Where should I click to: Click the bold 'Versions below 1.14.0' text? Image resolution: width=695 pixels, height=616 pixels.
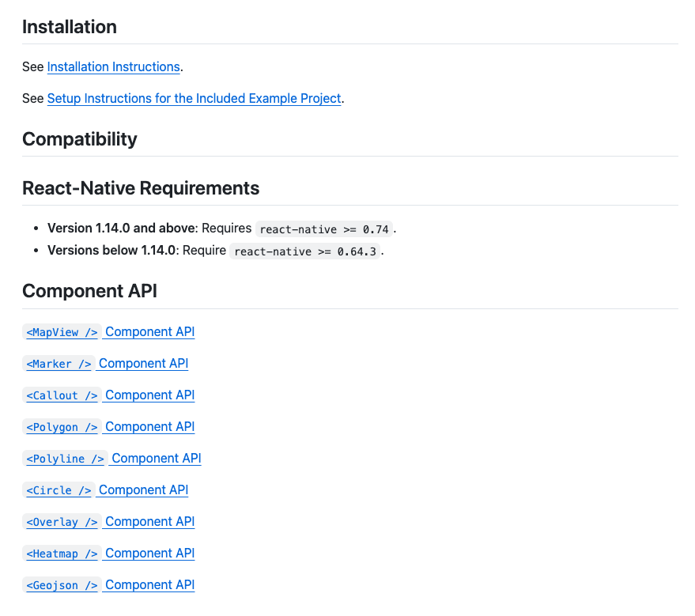(112, 251)
